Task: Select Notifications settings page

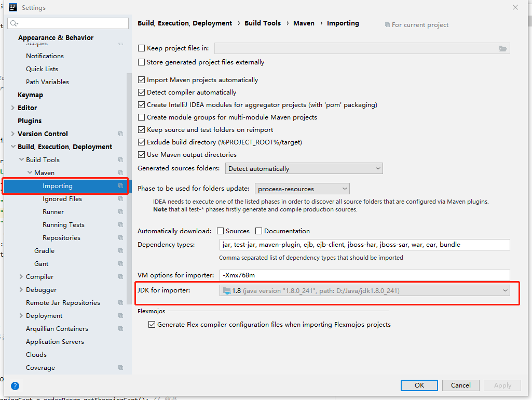Action: [x=45, y=56]
